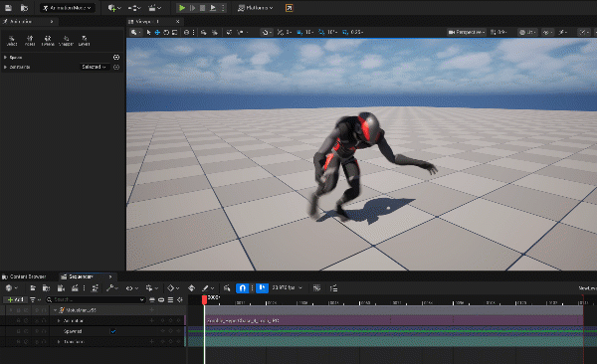The image size is (597, 364).
Task: Click the Sequencer render movie clapper icon
Action: pyautogui.click(x=75, y=287)
